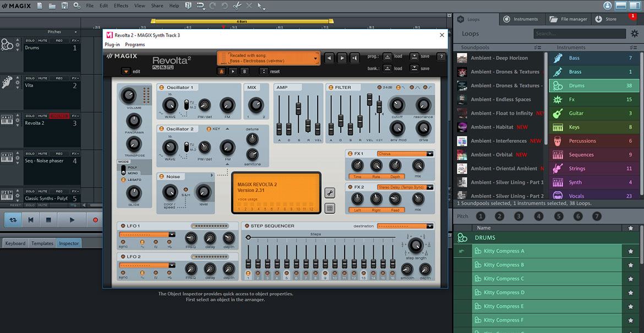Select Revolta preset slot B

tap(244, 72)
